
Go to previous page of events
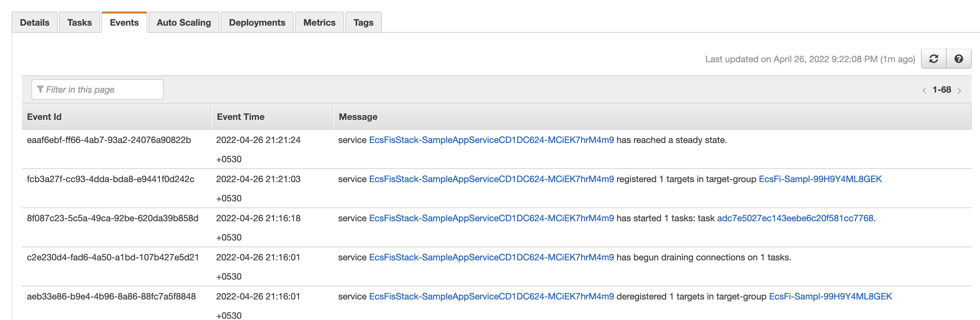[x=924, y=90]
